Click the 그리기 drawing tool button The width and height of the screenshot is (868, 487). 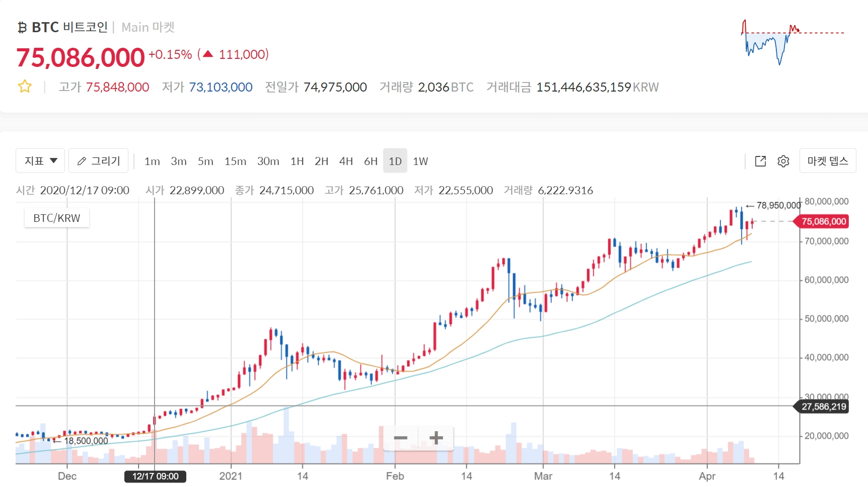click(98, 161)
